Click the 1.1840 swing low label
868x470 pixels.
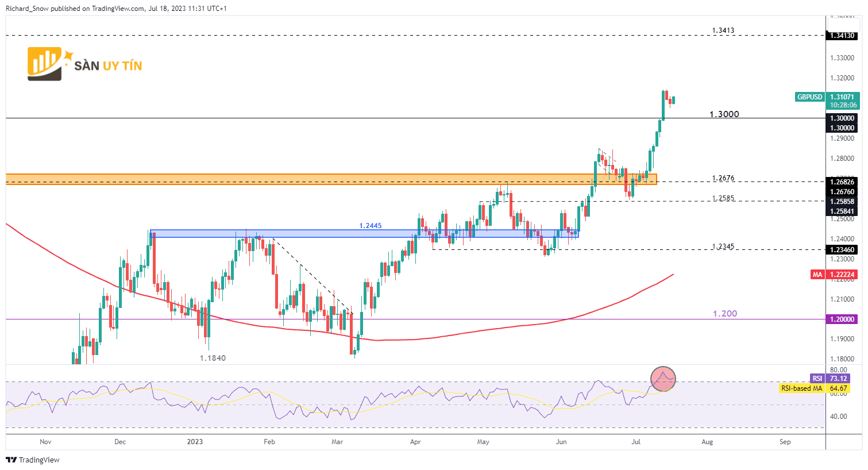[x=213, y=358]
